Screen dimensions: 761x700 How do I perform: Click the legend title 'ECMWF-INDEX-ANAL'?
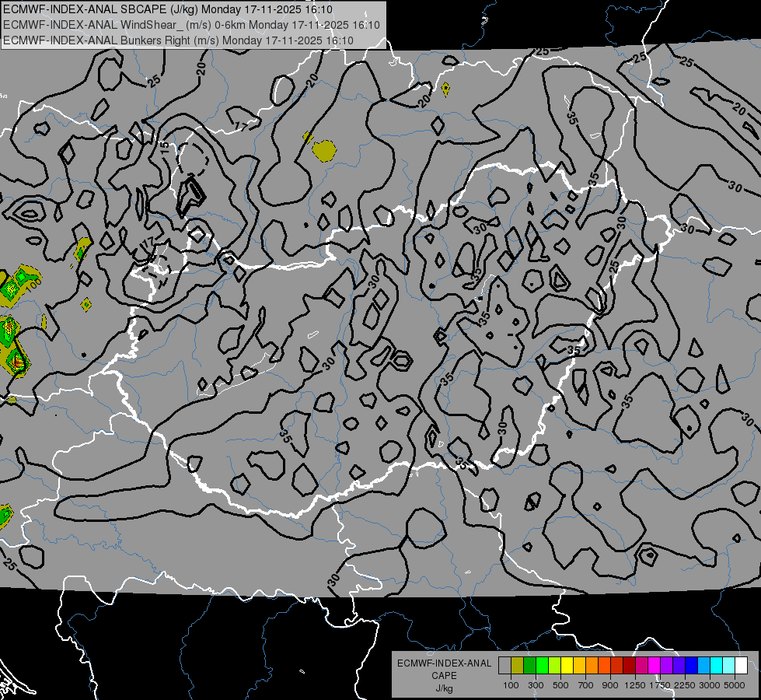444,663
